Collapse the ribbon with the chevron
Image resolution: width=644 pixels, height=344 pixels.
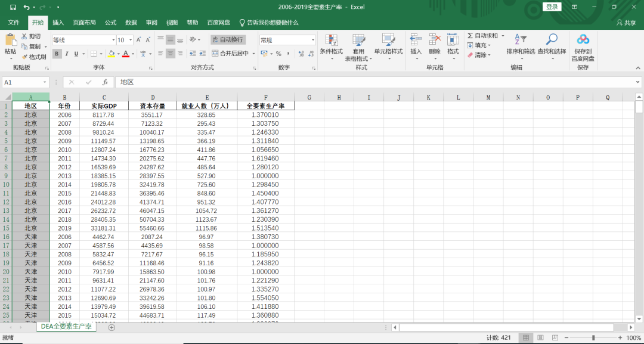[638, 68]
